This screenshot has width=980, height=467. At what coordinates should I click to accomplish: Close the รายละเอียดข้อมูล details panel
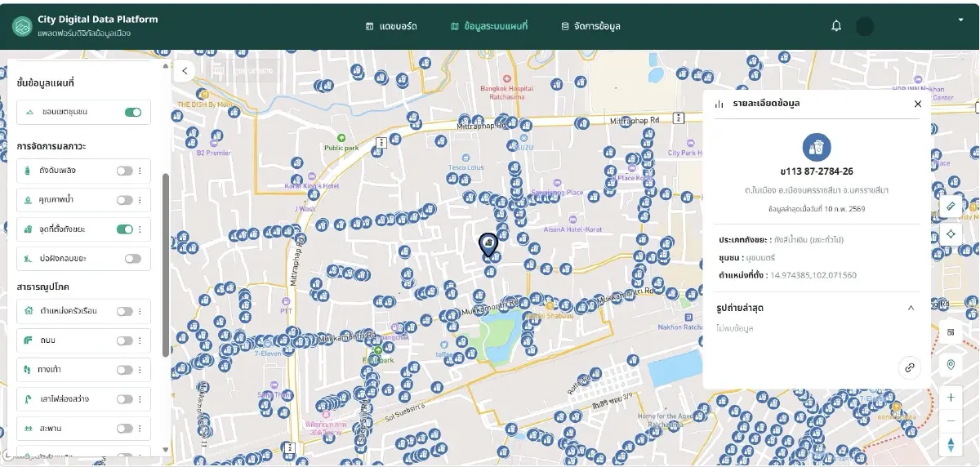tap(917, 104)
